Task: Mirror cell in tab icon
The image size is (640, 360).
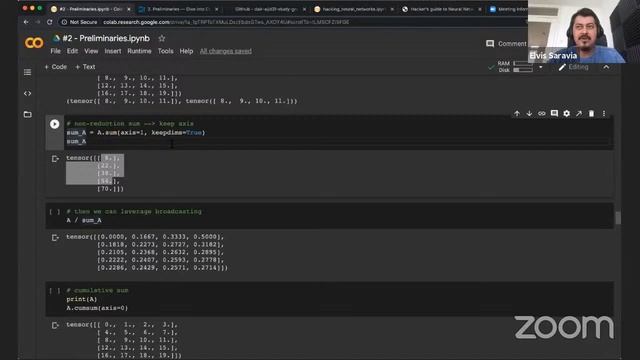Action: pos(579,113)
